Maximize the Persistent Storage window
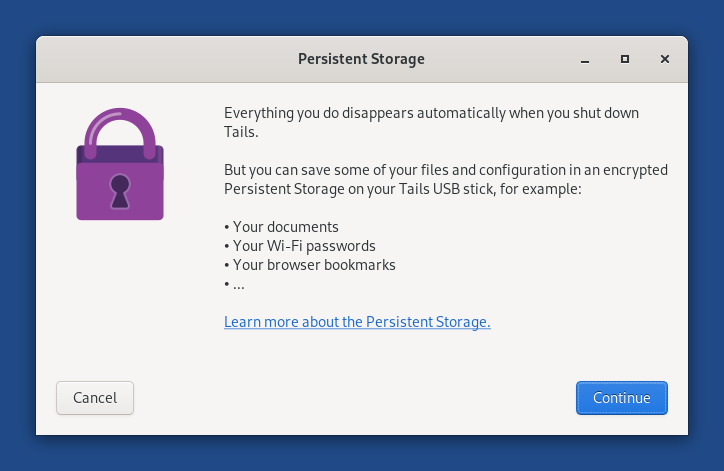This screenshot has width=724, height=471. (x=625, y=59)
